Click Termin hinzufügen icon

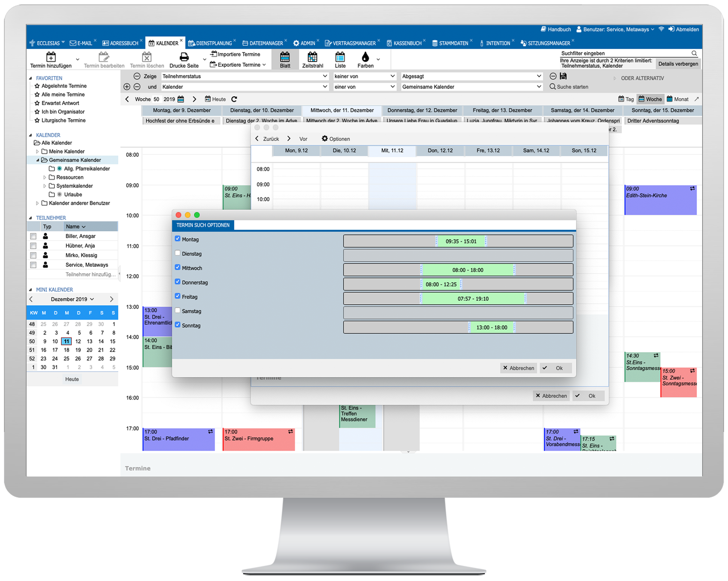(x=51, y=57)
